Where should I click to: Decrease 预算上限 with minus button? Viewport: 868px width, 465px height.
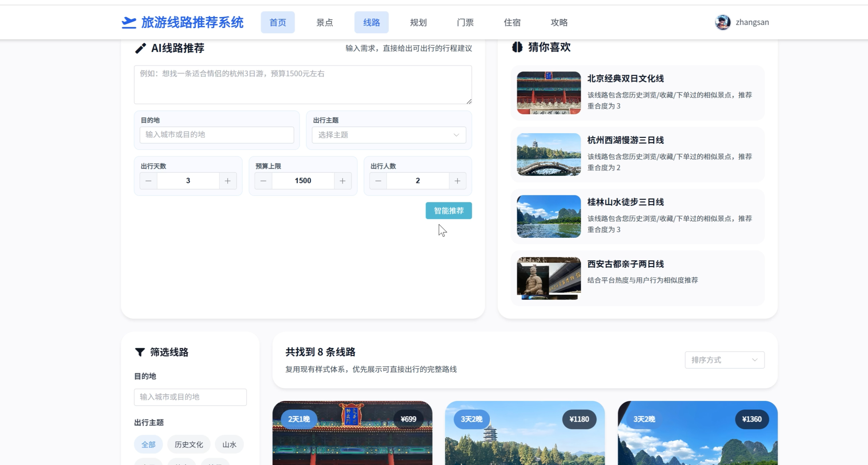click(264, 181)
